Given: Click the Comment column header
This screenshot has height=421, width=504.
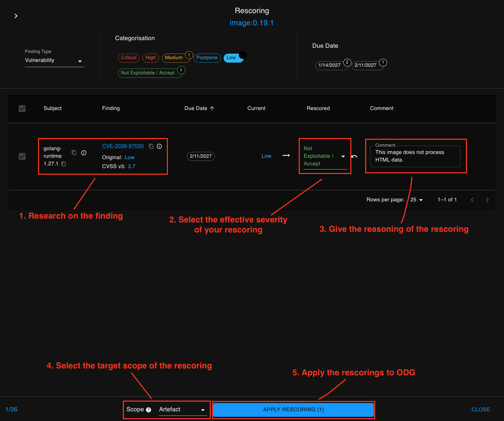Looking at the screenshot, I should (382, 108).
